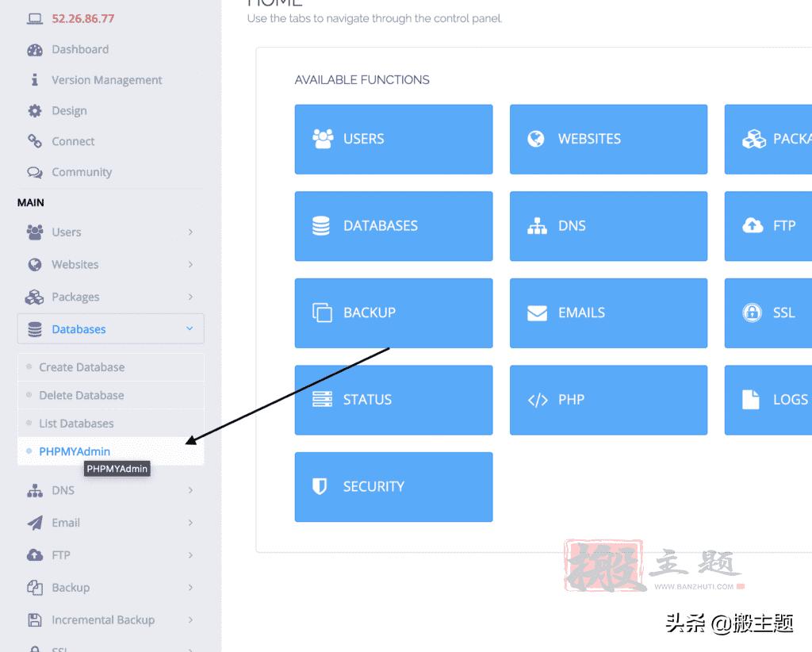Viewport: 812px width, 652px height.
Task: Select Version Management in the sidebar
Action: point(105,79)
